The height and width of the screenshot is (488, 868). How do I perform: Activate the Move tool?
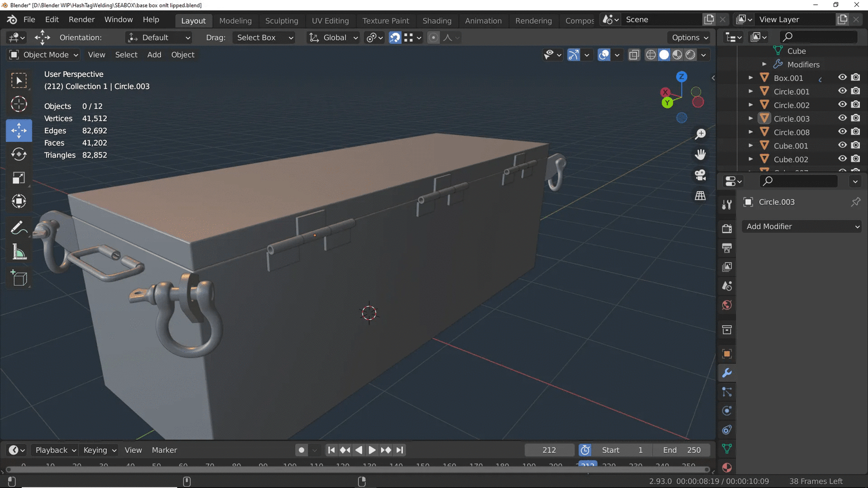pyautogui.click(x=19, y=131)
